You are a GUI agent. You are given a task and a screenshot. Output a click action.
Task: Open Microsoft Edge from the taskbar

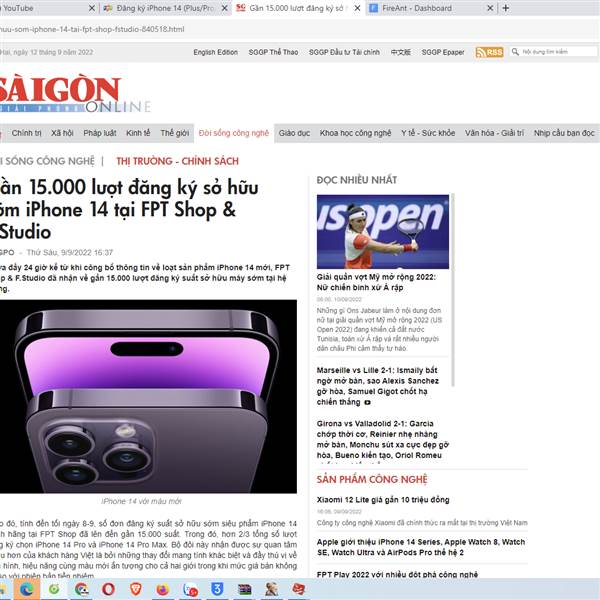click(26, 589)
